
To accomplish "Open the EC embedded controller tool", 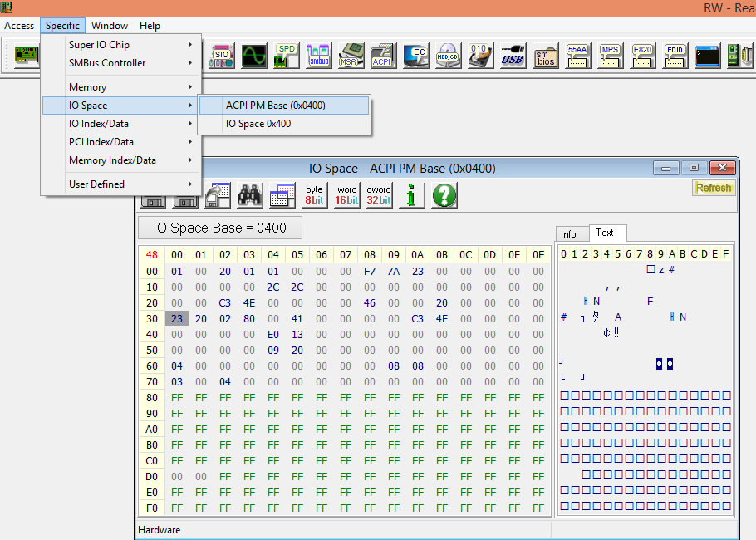I will click(x=415, y=56).
